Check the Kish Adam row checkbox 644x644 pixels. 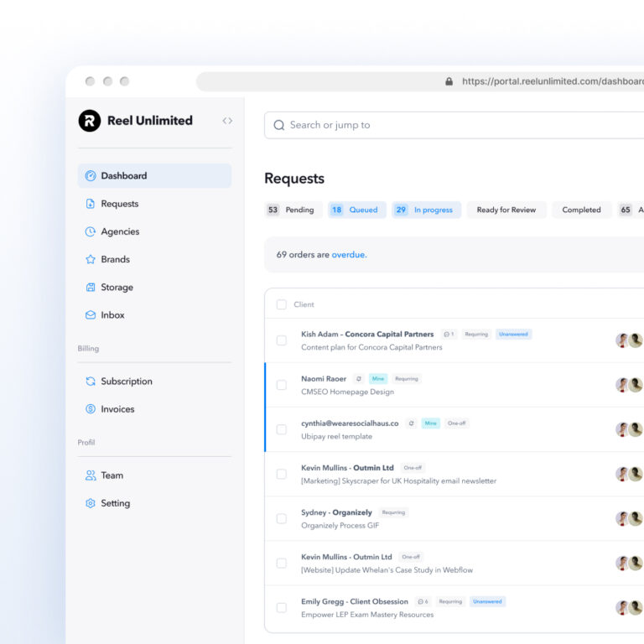282,340
